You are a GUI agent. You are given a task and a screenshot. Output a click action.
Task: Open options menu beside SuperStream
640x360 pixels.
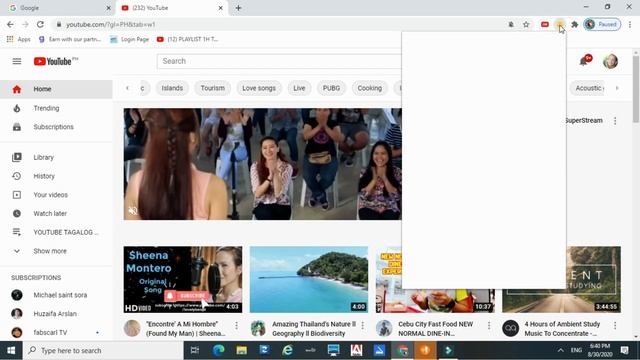[x=615, y=121]
